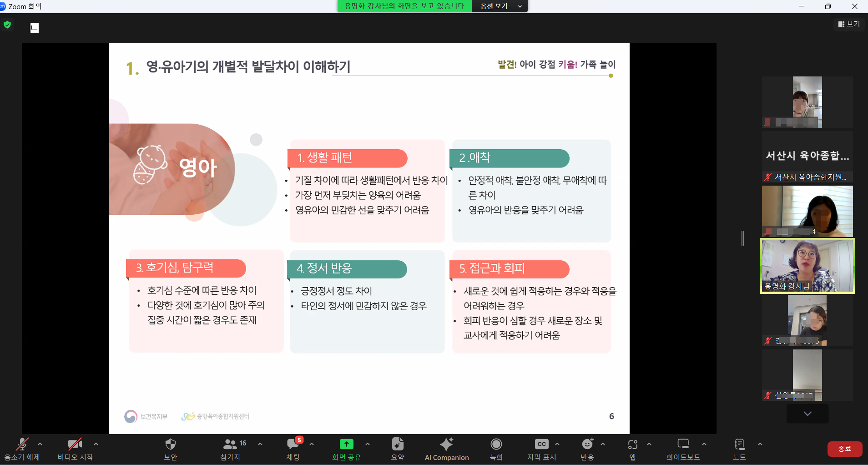Click the sharing notification banner for 용명화 강사님
The width and height of the screenshot is (868, 465).
(404, 6)
